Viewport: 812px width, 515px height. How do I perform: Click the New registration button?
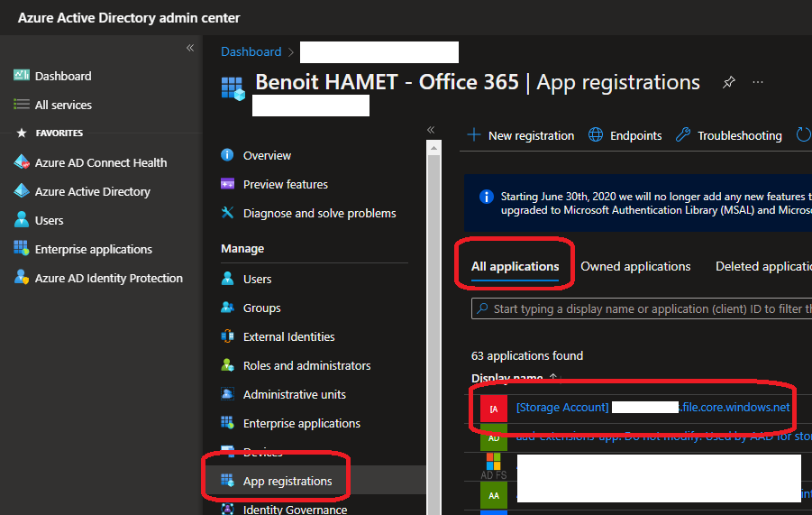[x=521, y=135]
